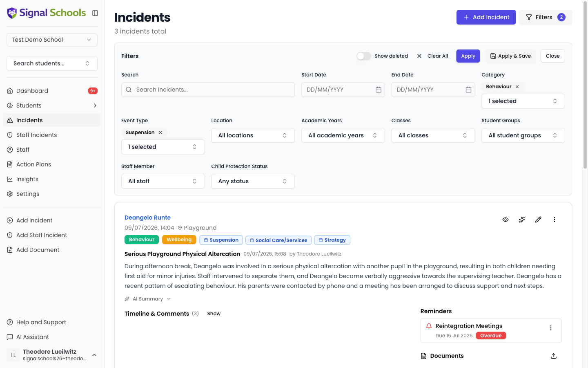
Task: Click the Playground location text
Action: click(x=200, y=228)
